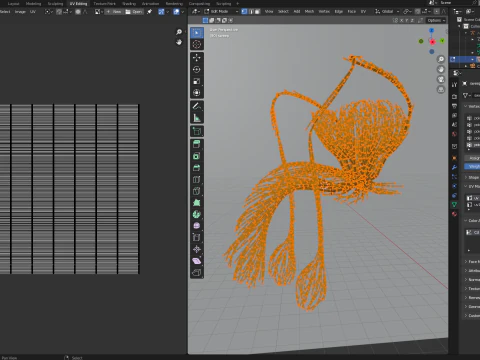Click the UV editor zoom magnifier icon

pos(179,32)
